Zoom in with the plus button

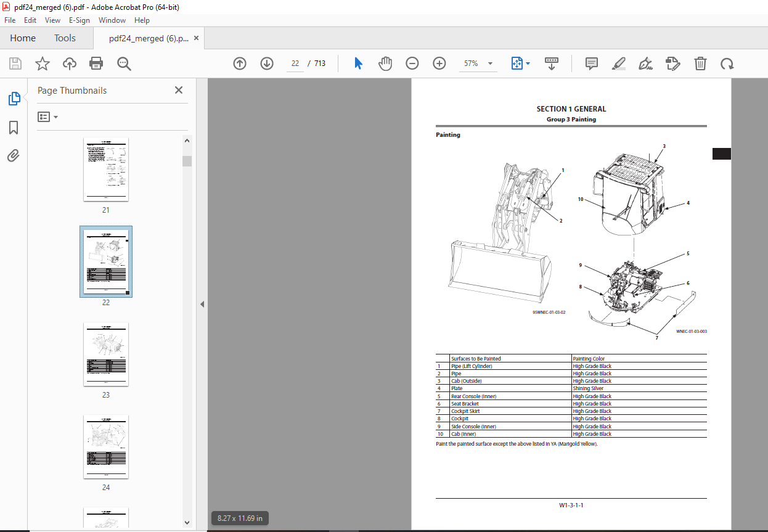(x=439, y=63)
